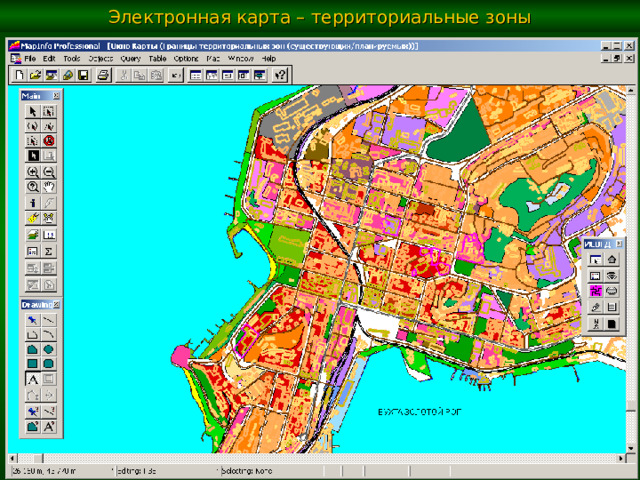Open the Options menu
Image resolution: width=640 pixels, height=480 pixels.
point(186,59)
